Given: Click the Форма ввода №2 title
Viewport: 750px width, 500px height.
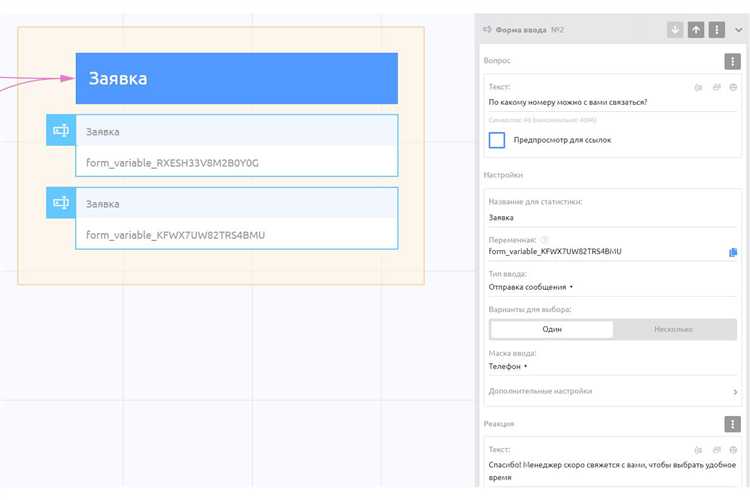Looking at the screenshot, I should tap(529, 30).
